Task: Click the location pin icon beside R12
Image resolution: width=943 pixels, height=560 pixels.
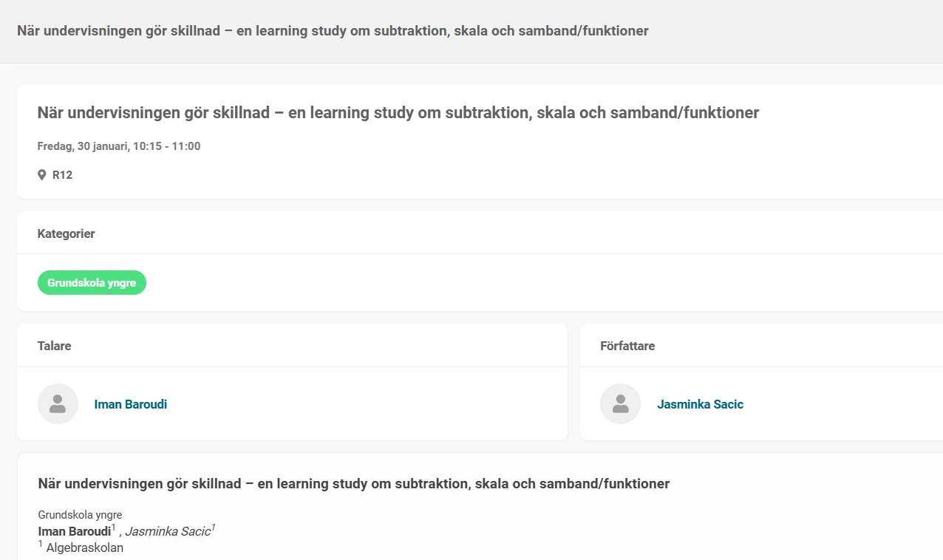Action: (42, 175)
